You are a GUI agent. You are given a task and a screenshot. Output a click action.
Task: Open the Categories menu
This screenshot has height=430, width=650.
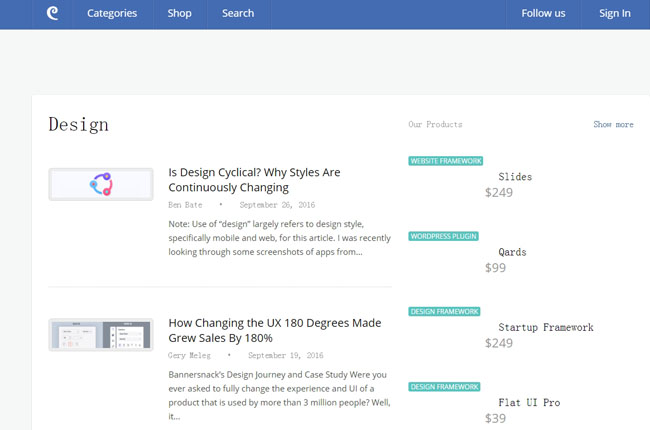(x=112, y=13)
